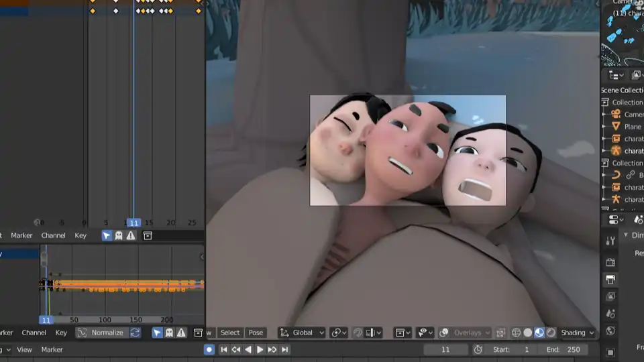Open snap element dropdown
644x362 pixels.
pyautogui.click(x=374, y=333)
